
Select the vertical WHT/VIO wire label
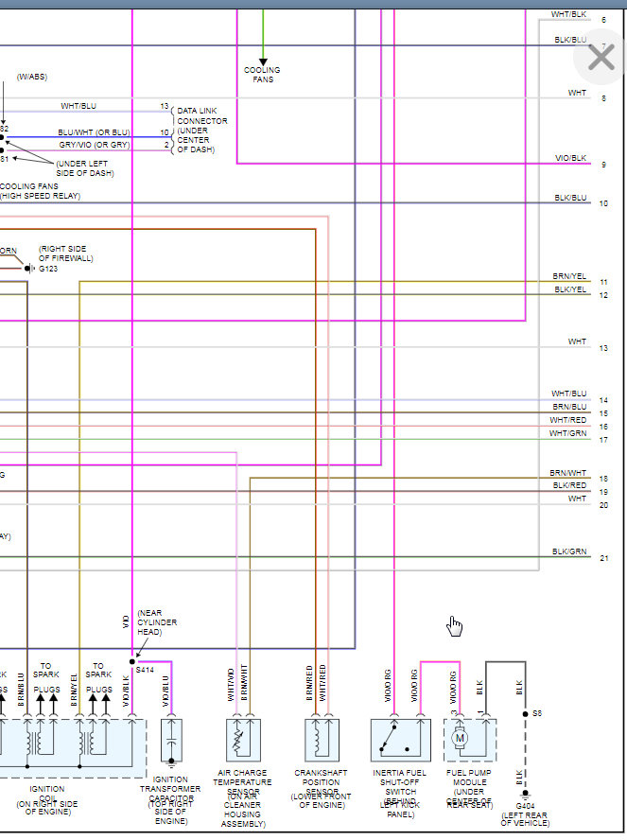pos(231,685)
